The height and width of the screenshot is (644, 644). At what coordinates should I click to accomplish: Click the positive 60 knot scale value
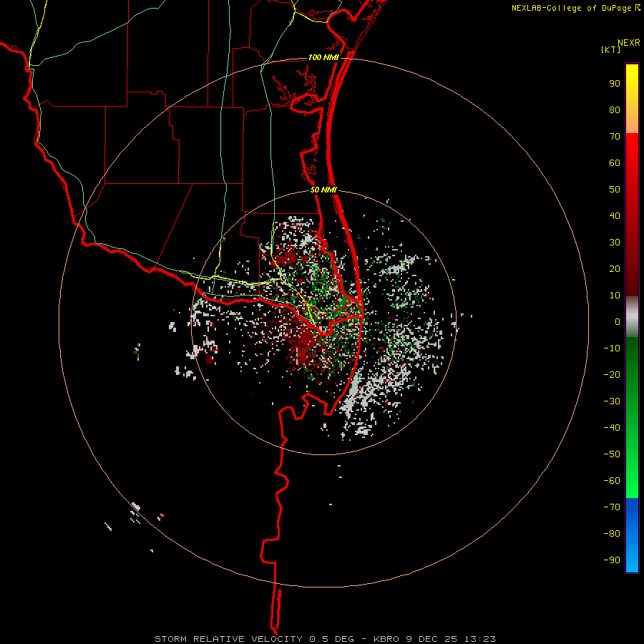pos(615,162)
